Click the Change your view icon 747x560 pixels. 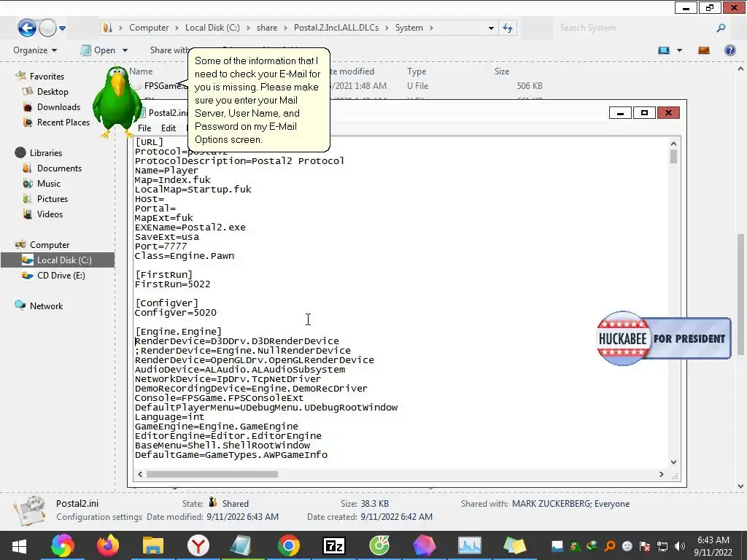pyautogui.click(x=664, y=50)
